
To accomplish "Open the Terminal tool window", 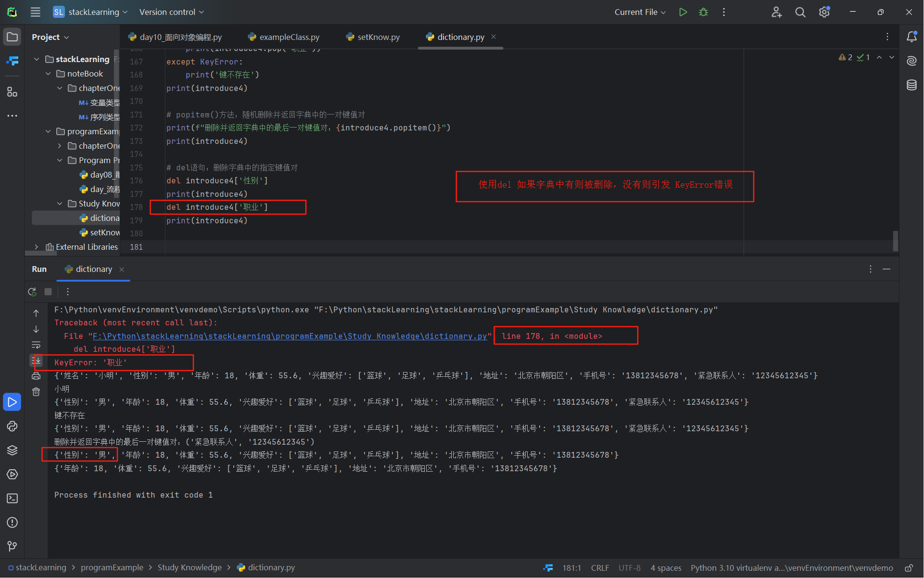I will 12,499.
